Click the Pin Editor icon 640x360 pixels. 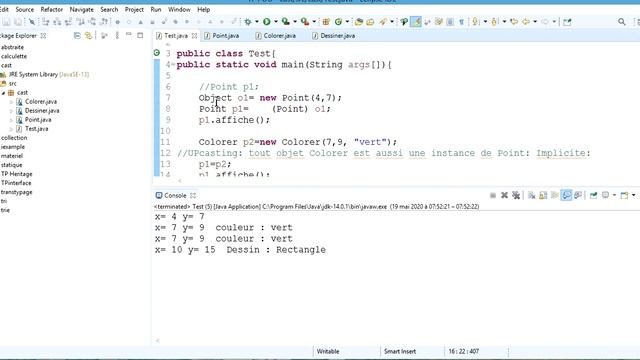click(567, 22)
